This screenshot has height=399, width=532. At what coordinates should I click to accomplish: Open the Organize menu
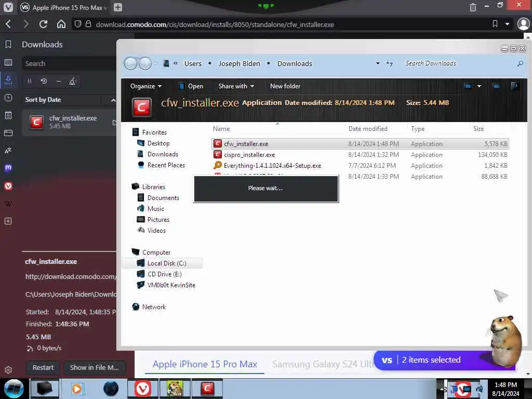146,86
